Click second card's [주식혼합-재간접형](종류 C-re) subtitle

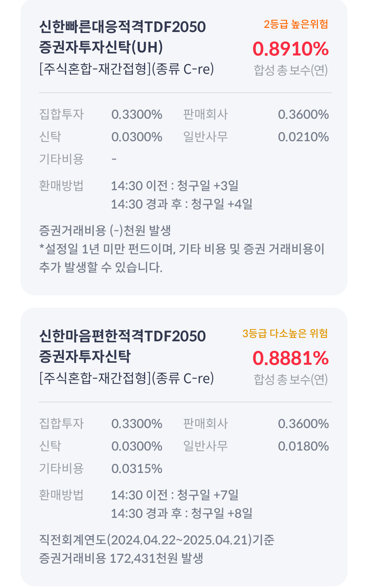pyautogui.click(x=127, y=378)
